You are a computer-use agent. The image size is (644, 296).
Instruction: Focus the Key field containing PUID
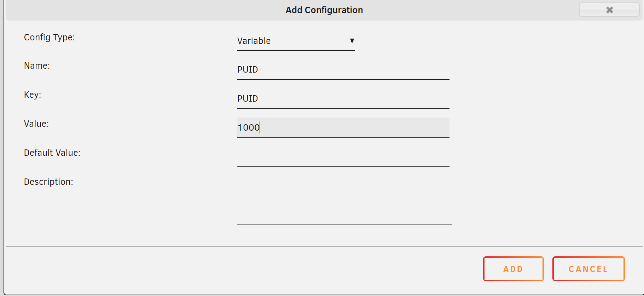point(343,99)
